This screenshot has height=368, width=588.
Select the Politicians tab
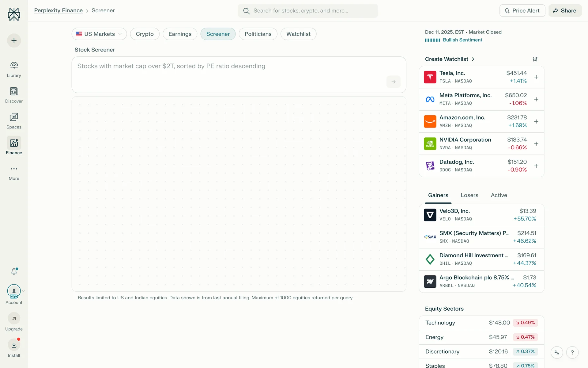coord(258,34)
